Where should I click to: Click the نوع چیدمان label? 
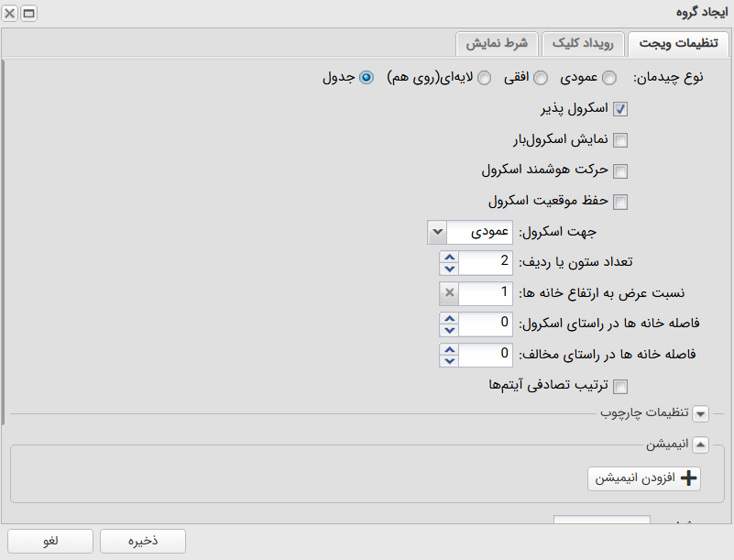coord(668,78)
